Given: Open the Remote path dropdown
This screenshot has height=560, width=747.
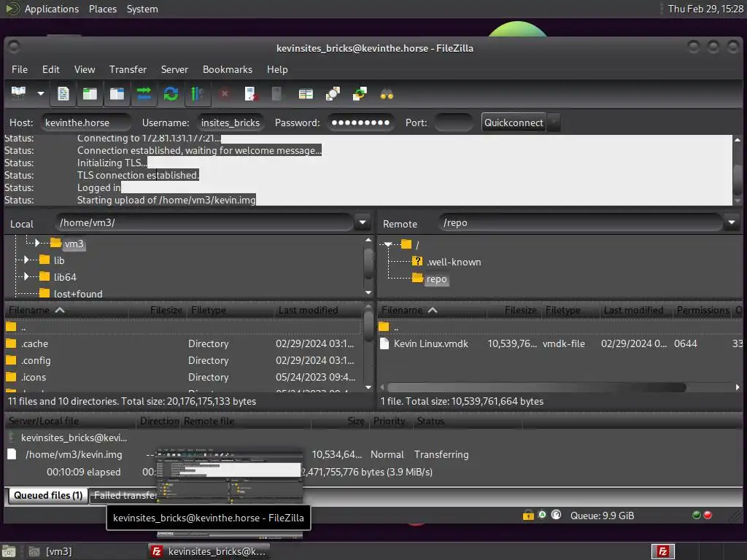Looking at the screenshot, I should click(731, 222).
